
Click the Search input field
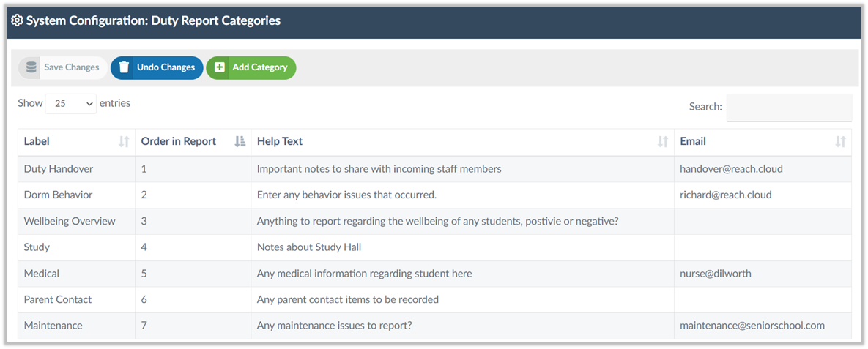click(x=788, y=108)
